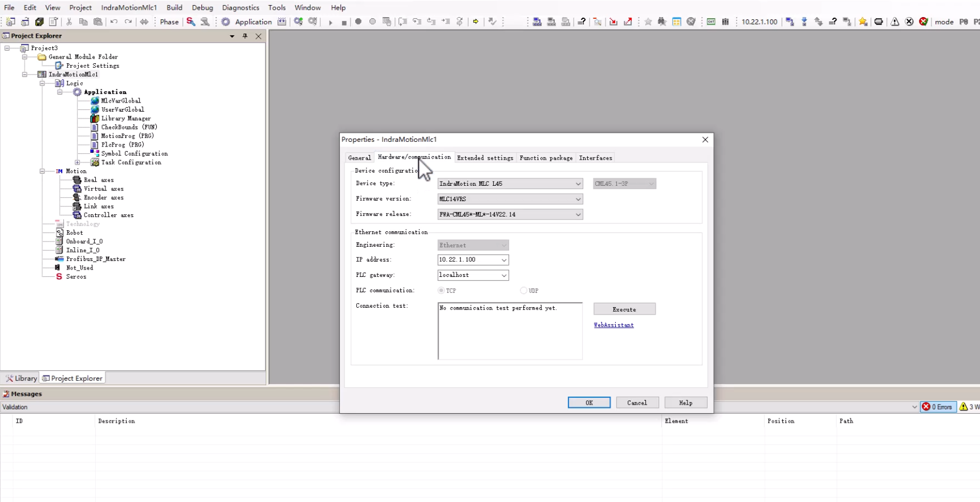The width and height of the screenshot is (980, 502).
Task: Open the Firmware release dropdown
Action: (578, 214)
